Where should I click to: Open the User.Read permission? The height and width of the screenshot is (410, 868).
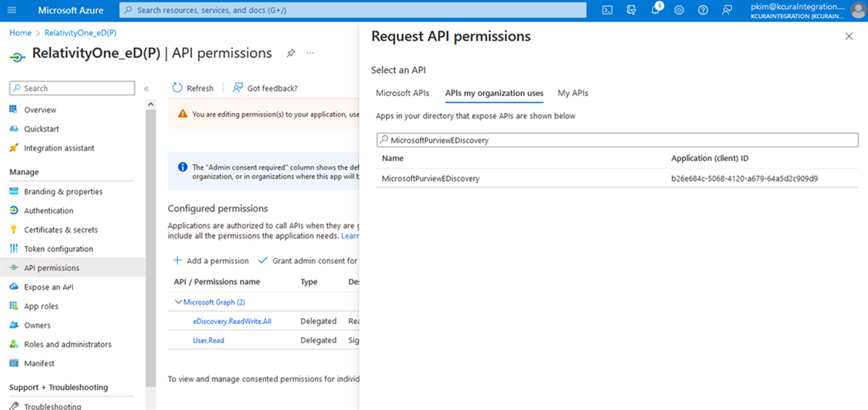[209, 340]
